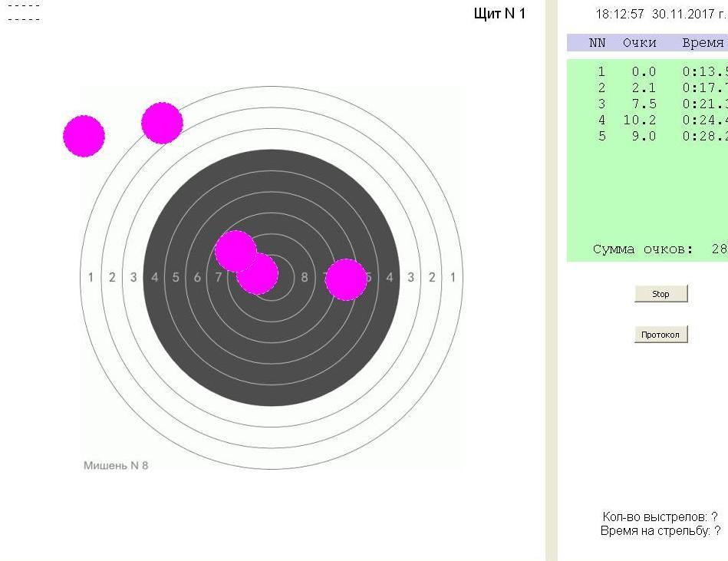
Task: Select the magenta shot marker outside the target rings
Action: pos(84,137)
